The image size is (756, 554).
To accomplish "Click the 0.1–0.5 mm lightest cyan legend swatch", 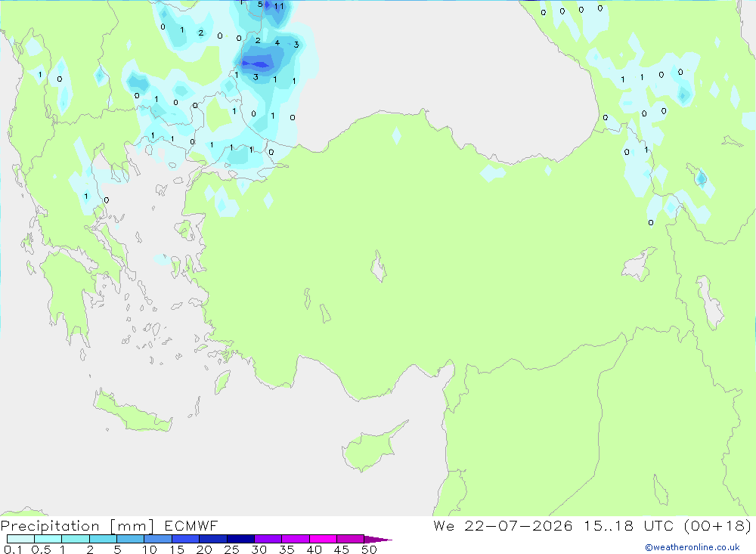I will (x=20, y=539).
